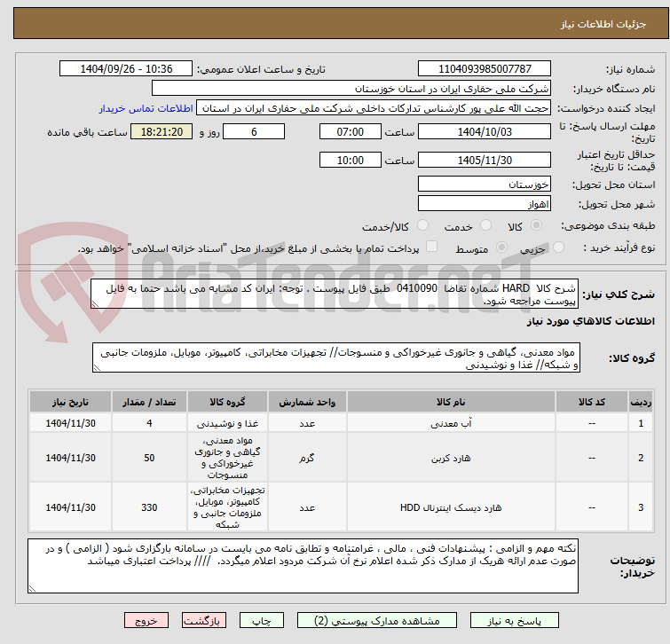670x644 pixels.
Task: Click the validity time field 10:00
Action: (x=350, y=160)
